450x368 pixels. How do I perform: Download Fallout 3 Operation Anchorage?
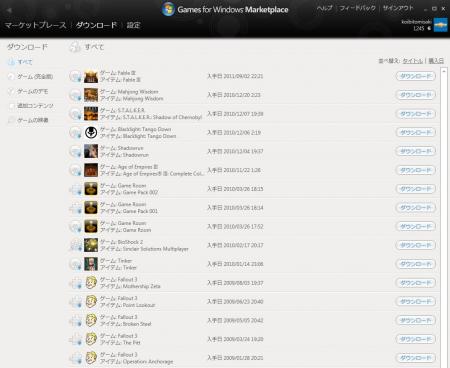[x=416, y=358]
